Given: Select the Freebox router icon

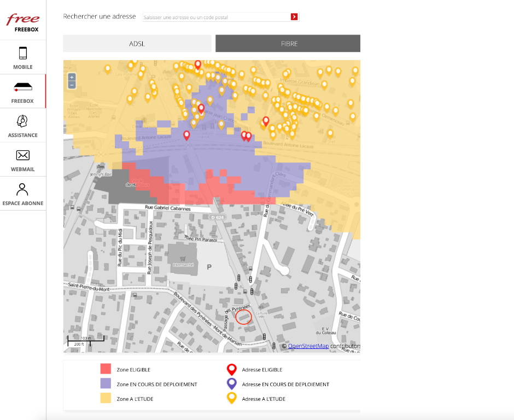Looking at the screenshot, I should pos(23,87).
